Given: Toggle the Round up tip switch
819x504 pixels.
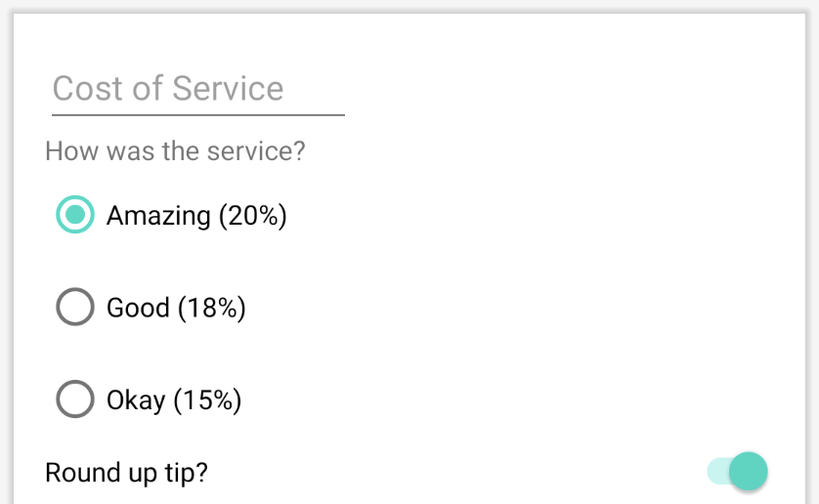Looking at the screenshot, I should coord(738,472).
